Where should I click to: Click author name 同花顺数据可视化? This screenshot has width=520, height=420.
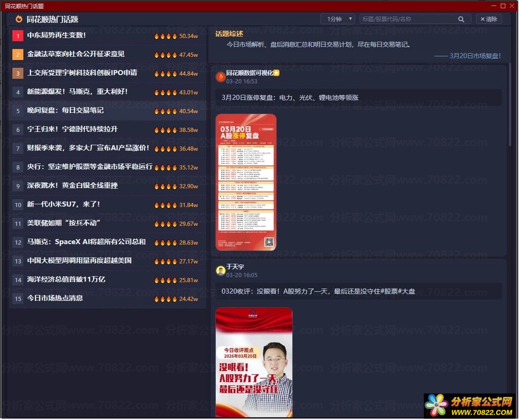tap(250, 73)
